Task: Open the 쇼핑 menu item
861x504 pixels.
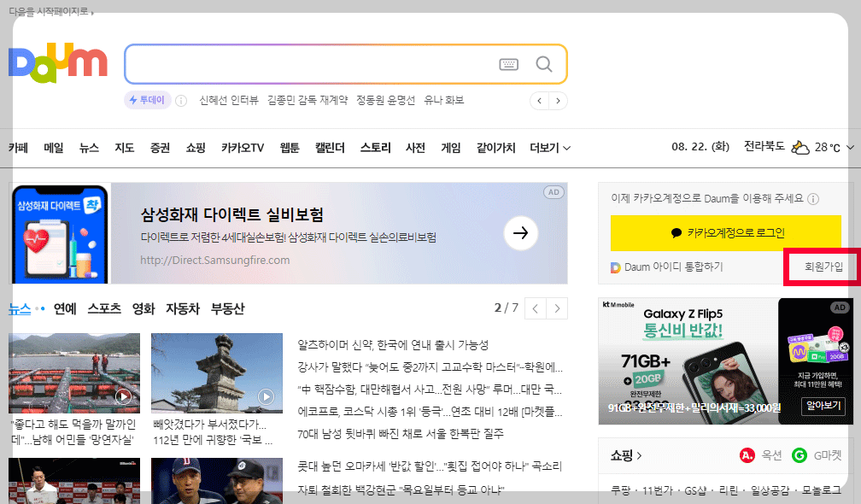Action: point(196,148)
